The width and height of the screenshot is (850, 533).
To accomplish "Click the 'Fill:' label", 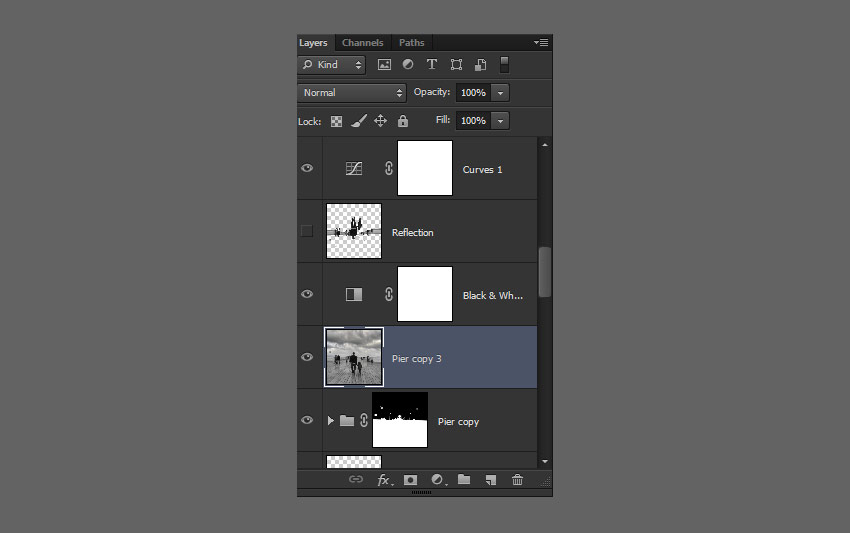I will tap(443, 120).
